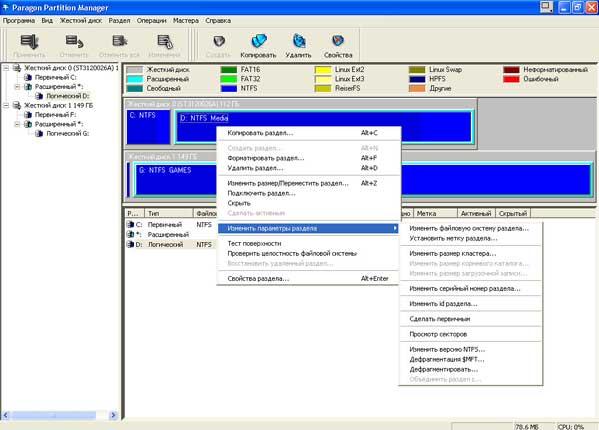Image resolution: width=599 pixels, height=430 pixels.
Task: Collapse the Жесткий диск 1 tree node
Action: (6, 105)
